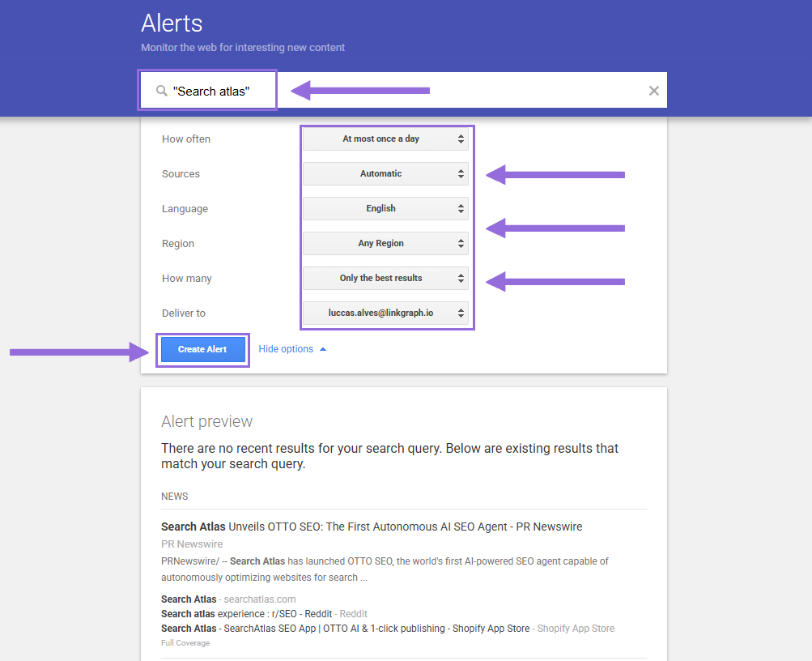This screenshot has width=812, height=661.
Task: Click the Alerts page title
Action: 172,23
